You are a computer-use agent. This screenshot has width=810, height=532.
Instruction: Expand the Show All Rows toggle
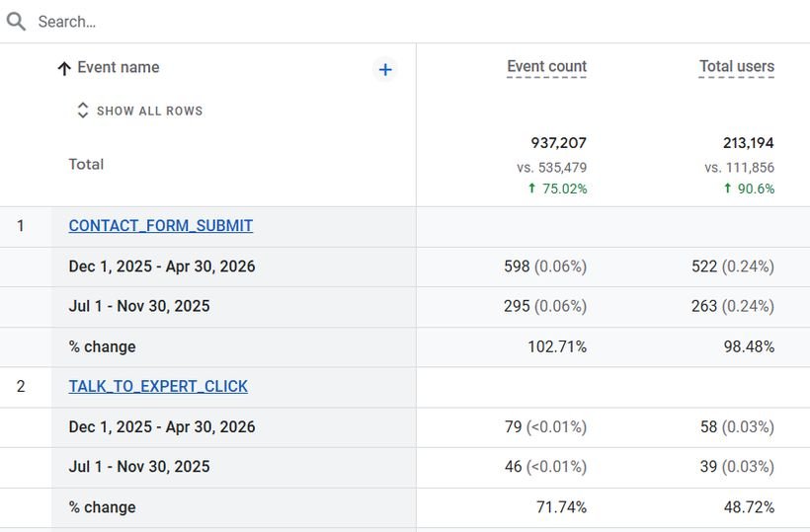[140, 111]
